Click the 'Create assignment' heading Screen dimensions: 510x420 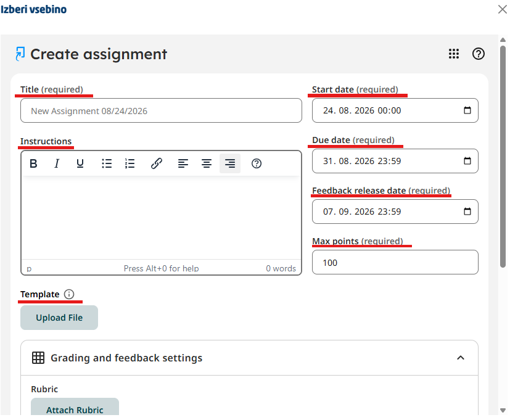99,54
